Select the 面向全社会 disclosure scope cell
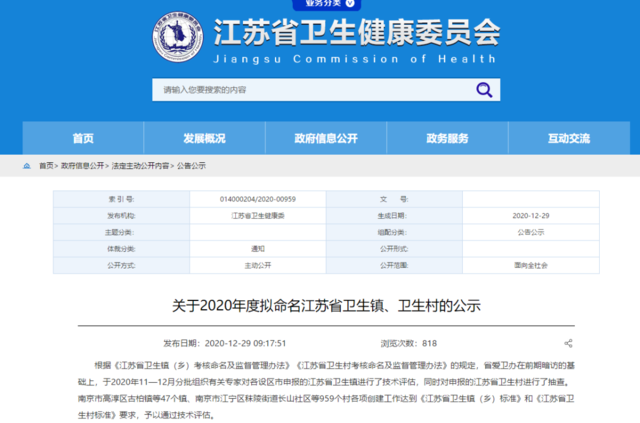Screen dimensions: 640x423 click(531, 265)
